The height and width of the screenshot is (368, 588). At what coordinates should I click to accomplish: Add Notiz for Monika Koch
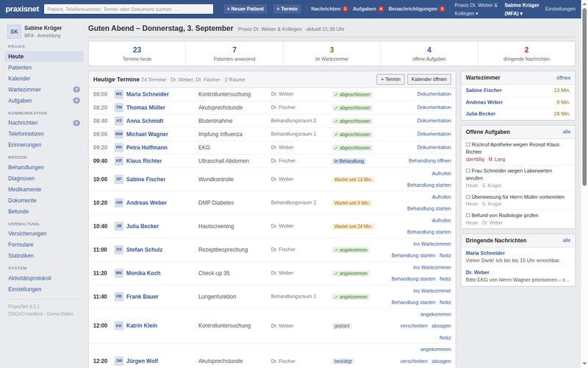tap(445, 279)
